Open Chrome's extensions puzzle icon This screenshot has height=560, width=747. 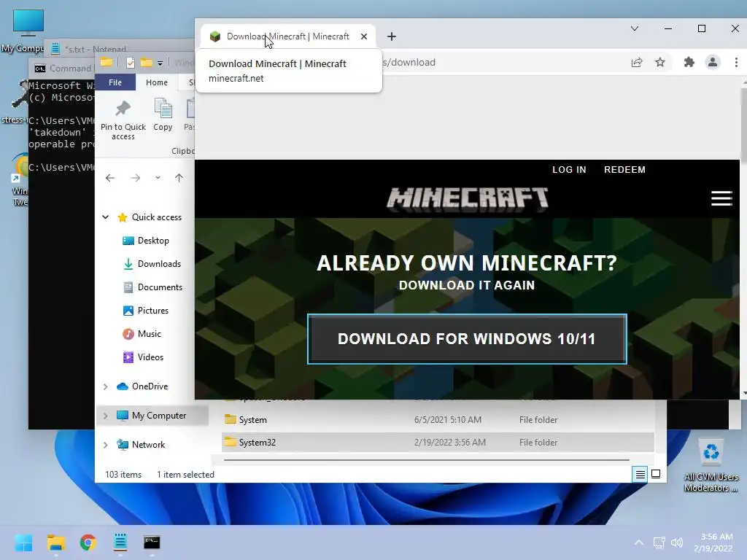coord(689,63)
